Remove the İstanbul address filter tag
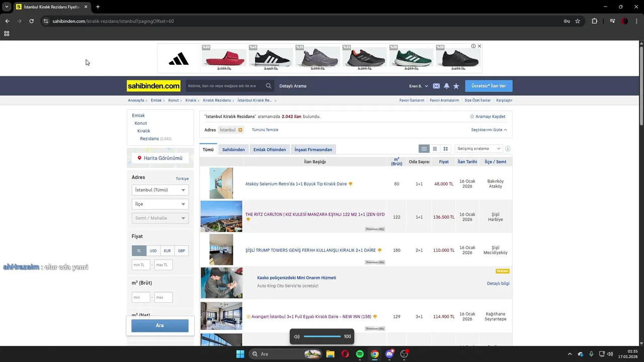 240,130
